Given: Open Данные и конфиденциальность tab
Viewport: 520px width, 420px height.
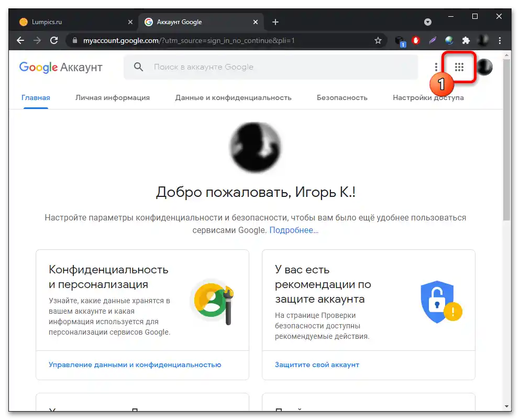Looking at the screenshot, I should [233, 97].
